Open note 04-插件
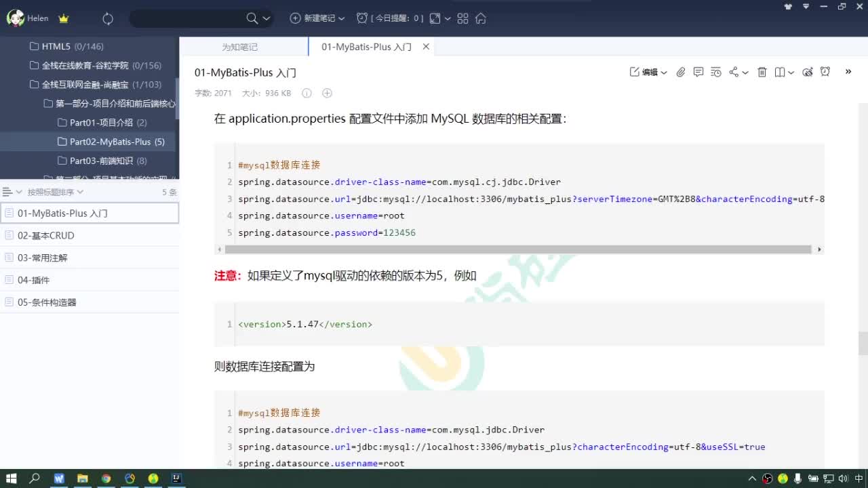Screen dimensions: 868x488 pyautogui.click(x=90, y=280)
